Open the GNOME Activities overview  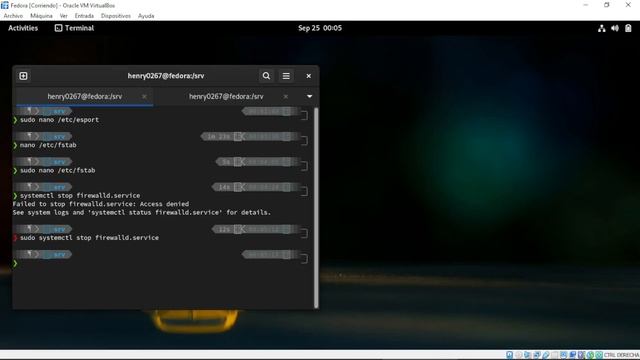(x=23, y=28)
